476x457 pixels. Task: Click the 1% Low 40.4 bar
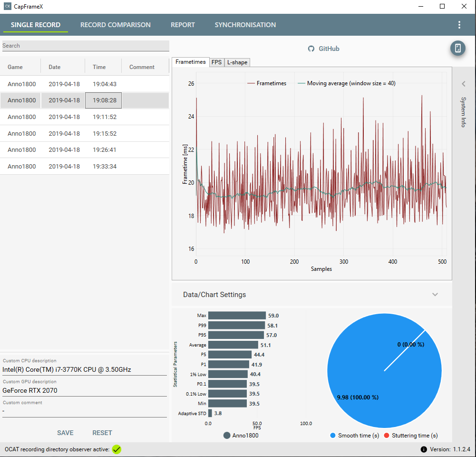(228, 374)
